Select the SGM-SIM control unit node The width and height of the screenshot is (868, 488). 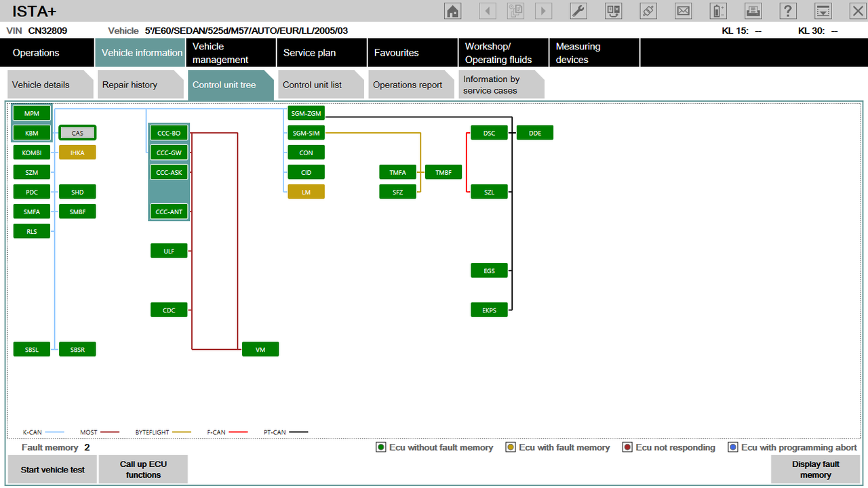(x=306, y=133)
